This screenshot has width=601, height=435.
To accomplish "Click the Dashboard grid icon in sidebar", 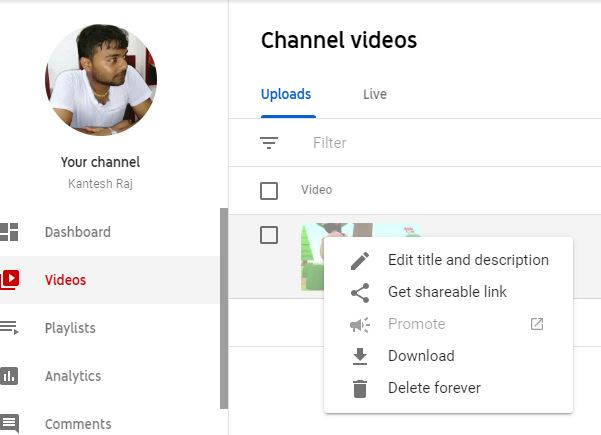I will (x=9, y=232).
